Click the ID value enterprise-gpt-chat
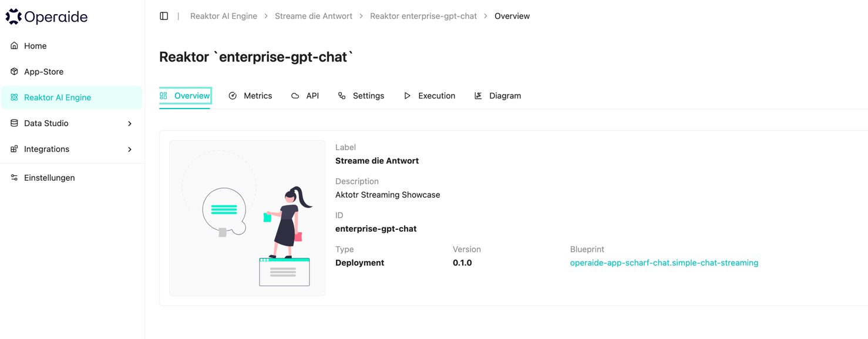The width and height of the screenshot is (868, 339). click(x=376, y=229)
